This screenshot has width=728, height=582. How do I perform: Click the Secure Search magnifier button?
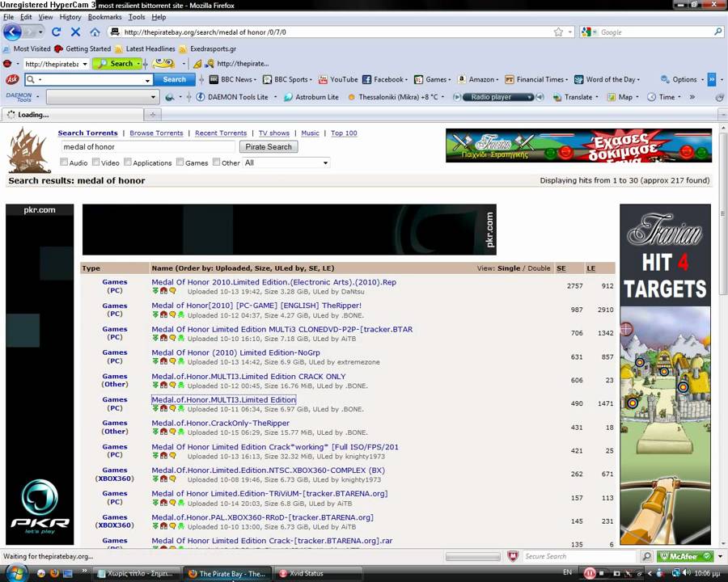pos(645,556)
